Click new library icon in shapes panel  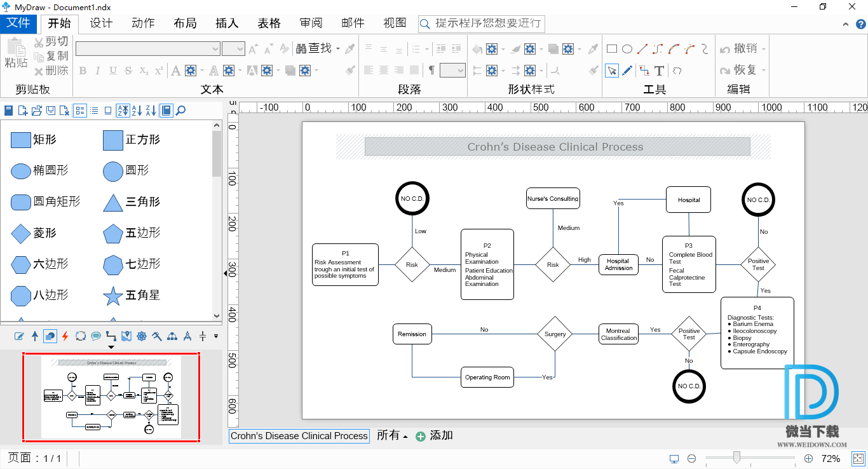(x=23, y=111)
